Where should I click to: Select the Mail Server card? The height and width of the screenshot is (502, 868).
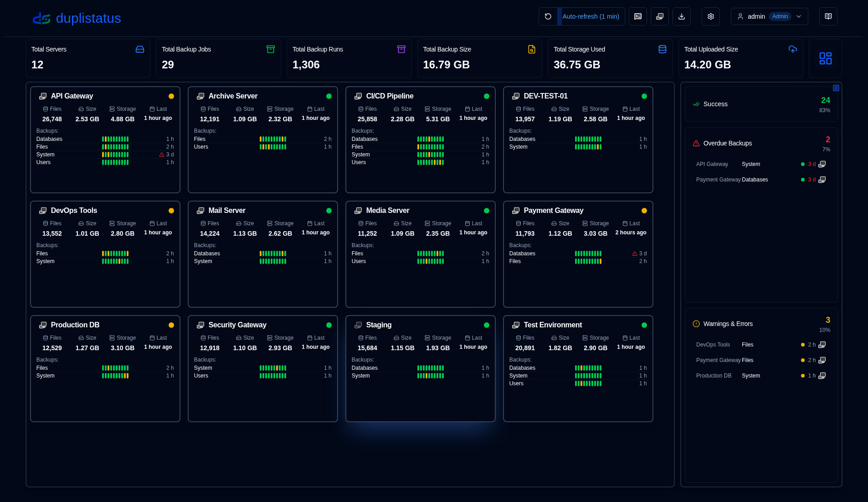pos(262,254)
